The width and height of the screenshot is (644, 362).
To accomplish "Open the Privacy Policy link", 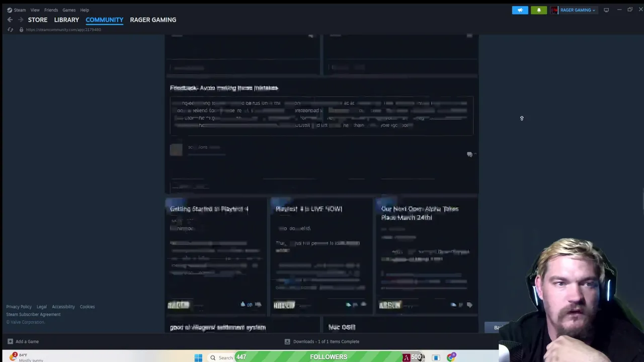I will tap(19, 307).
